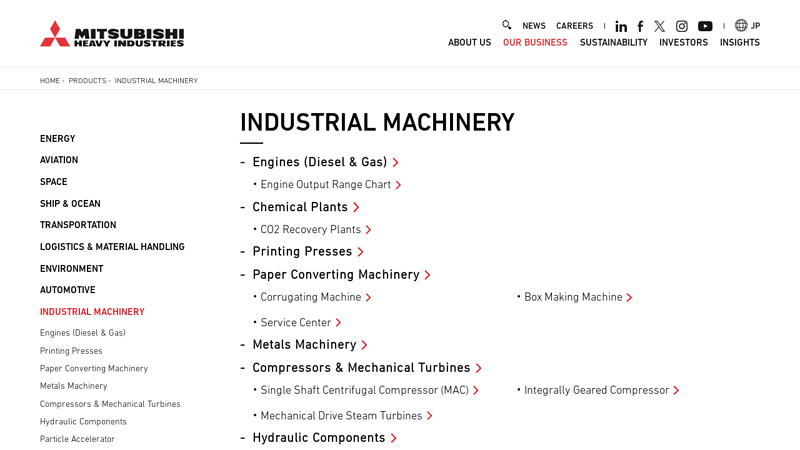Visit the Facebook icon link

coord(640,26)
